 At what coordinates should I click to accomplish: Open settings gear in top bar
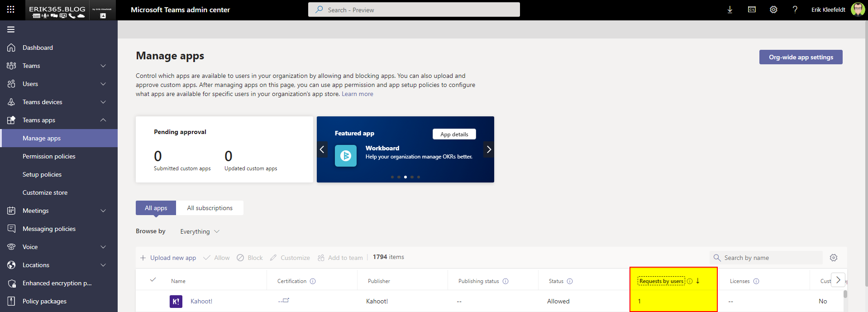click(x=773, y=10)
